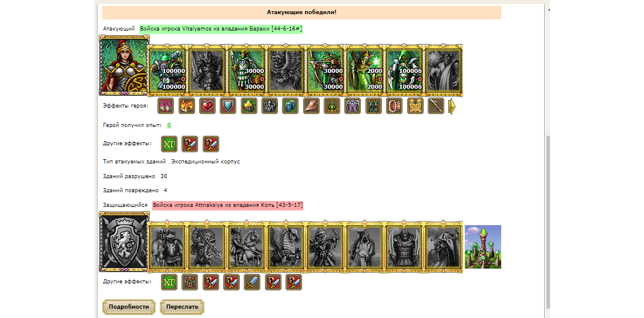Click the green crystal tower image

pyautogui.click(x=482, y=247)
